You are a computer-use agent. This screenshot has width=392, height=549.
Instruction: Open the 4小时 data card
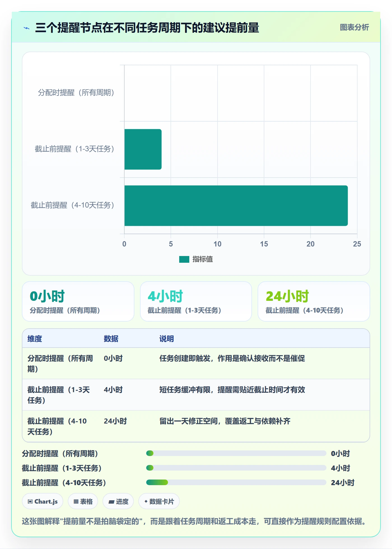196,301
